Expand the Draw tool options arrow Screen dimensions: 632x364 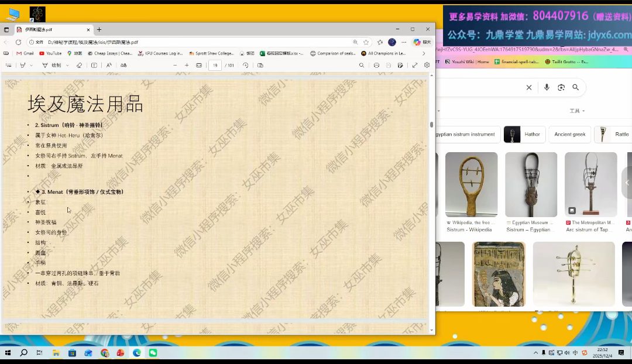pyautogui.click(x=67, y=66)
